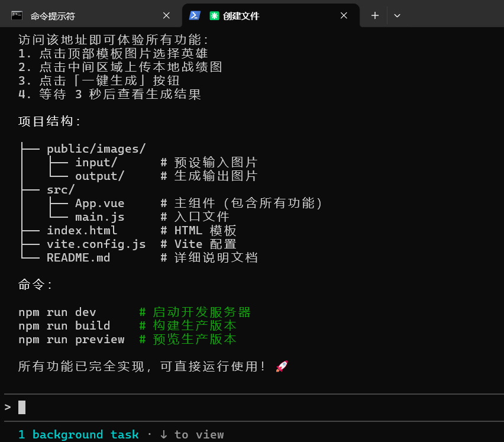Click the 'npm run preview' command text
The height and width of the screenshot is (442, 504).
72,340
